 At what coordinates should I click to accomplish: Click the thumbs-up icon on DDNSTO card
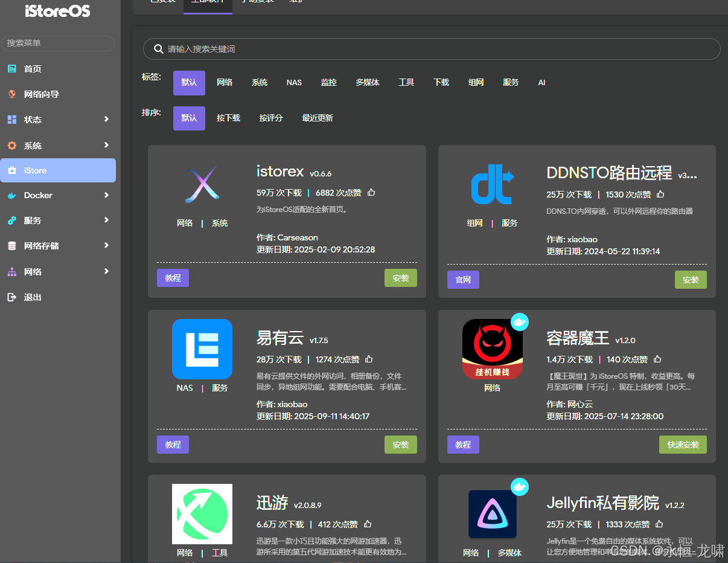coord(660,195)
